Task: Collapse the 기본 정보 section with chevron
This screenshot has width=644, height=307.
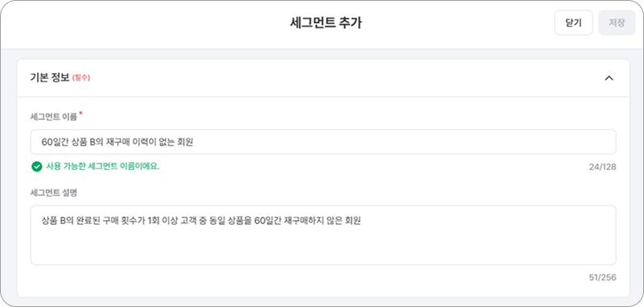Action: coord(609,77)
